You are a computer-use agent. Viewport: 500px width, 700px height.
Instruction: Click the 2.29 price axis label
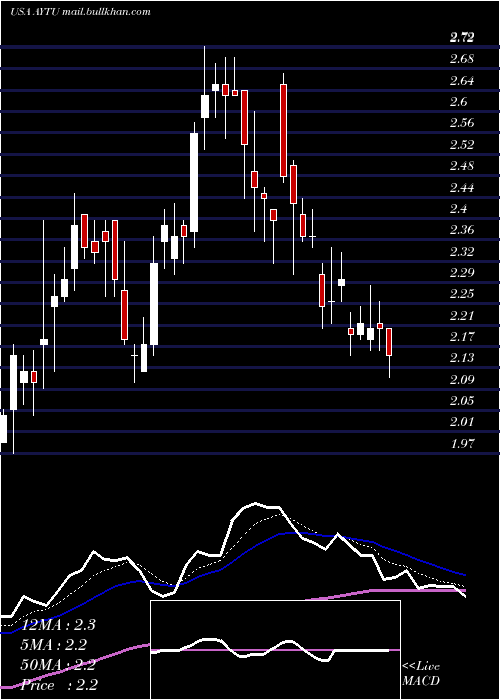pyautogui.click(x=462, y=272)
